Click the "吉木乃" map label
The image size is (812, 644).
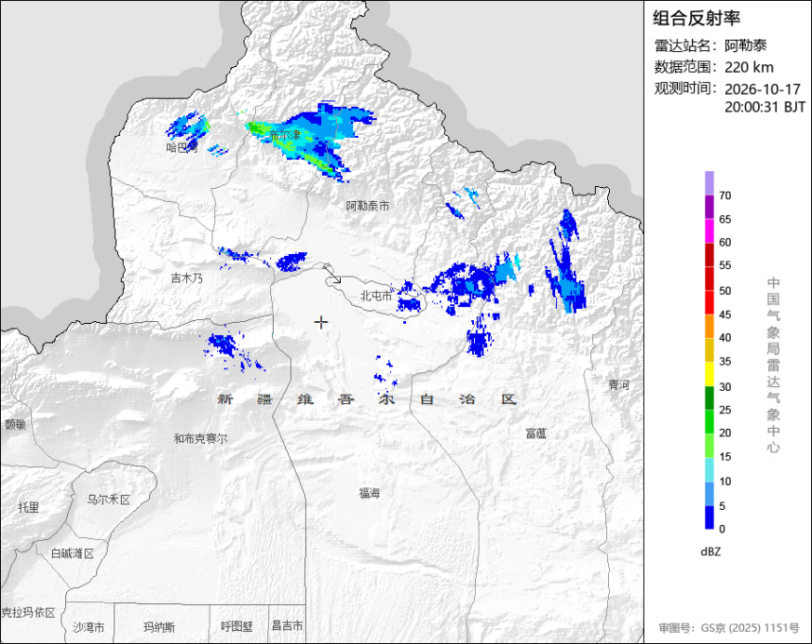(x=187, y=279)
